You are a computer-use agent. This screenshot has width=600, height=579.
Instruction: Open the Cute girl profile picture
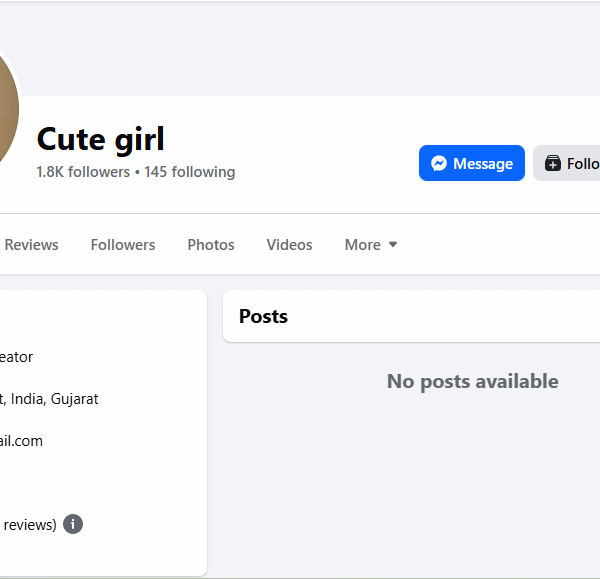[x=8, y=109]
